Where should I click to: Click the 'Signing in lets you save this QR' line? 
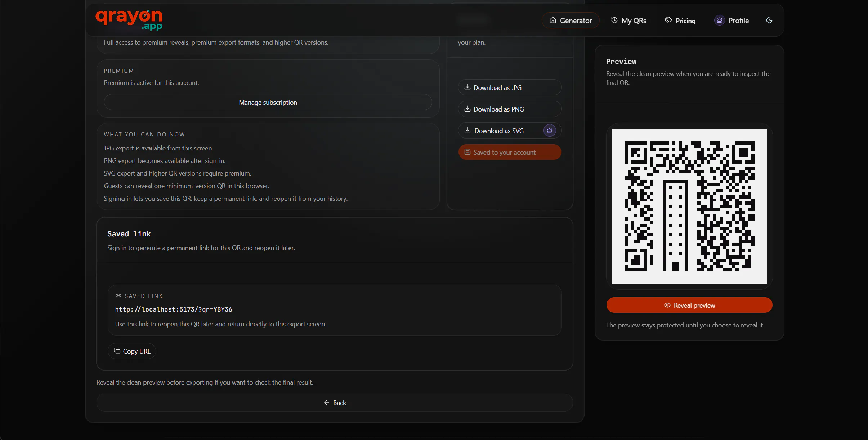click(226, 199)
